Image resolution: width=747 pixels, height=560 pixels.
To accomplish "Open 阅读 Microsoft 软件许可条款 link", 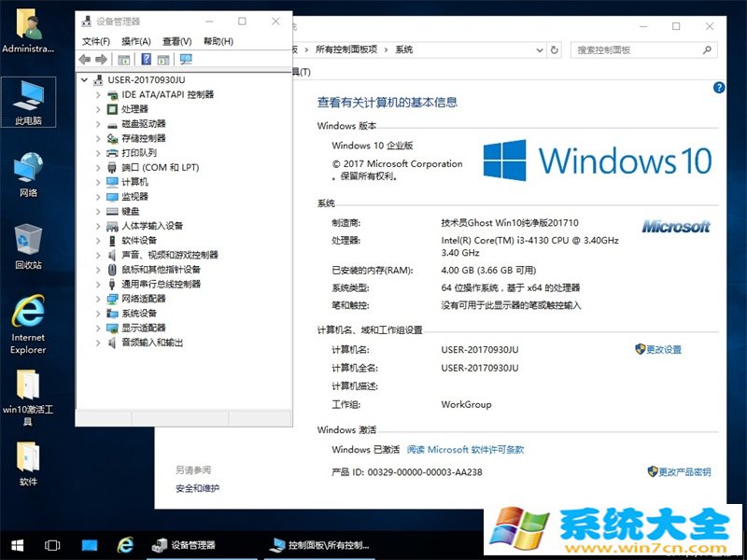I will point(465,450).
